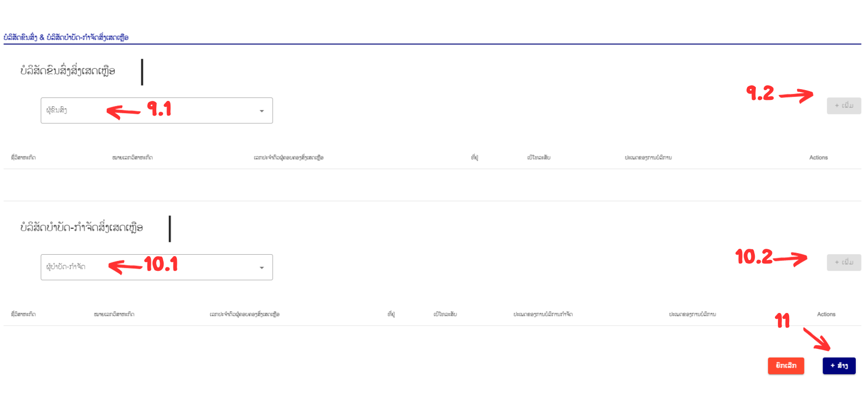This screenshot has height=405, width=868.
Task: Click the arrow of the ຜູ້ບຳບັດ-ກຳຈັດ dropdown
Action: (262, 268)
